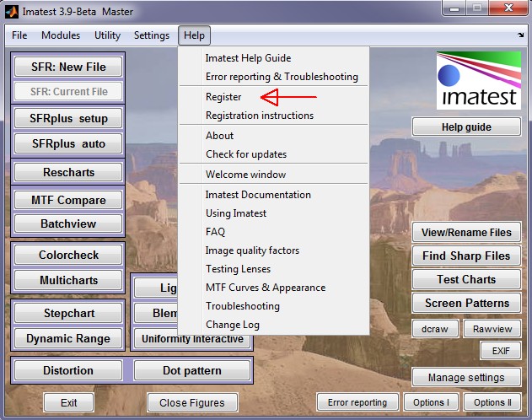Image resolution: width=532 pixels, height=420 pixels.
Task: Click the Error reporting button
Action: tap(357, 402)
